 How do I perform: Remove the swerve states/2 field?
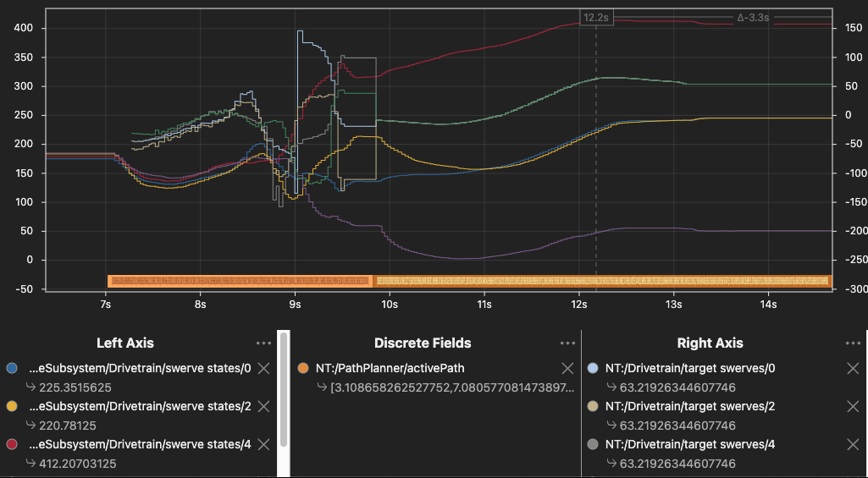tap(264, 407)
